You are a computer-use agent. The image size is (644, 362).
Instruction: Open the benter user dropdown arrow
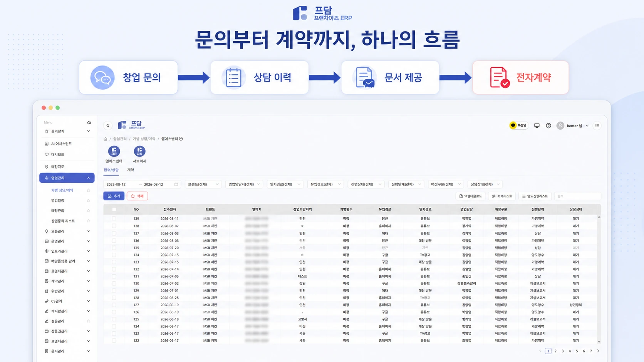pos(587,126)
